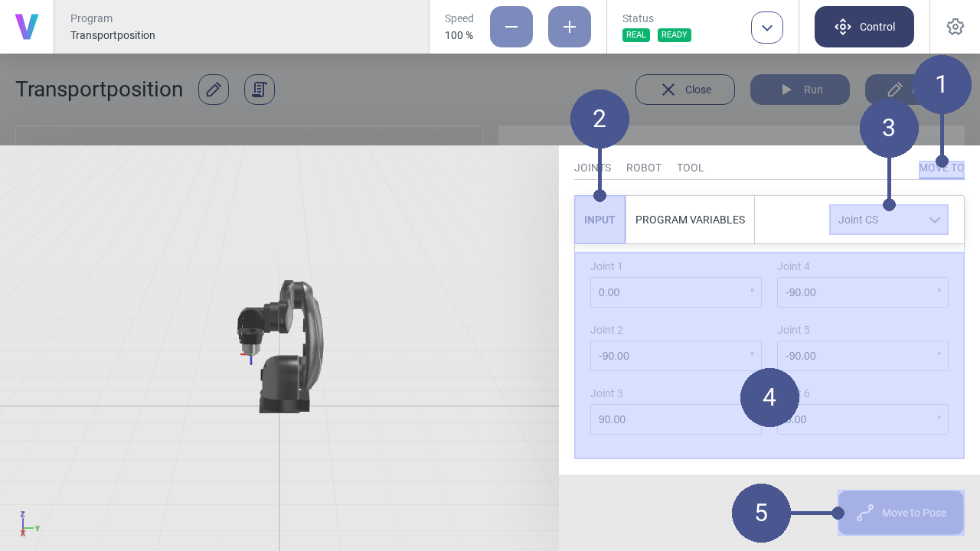
Task: Switch to the ROBOT tab
Action: click(644, 168)
